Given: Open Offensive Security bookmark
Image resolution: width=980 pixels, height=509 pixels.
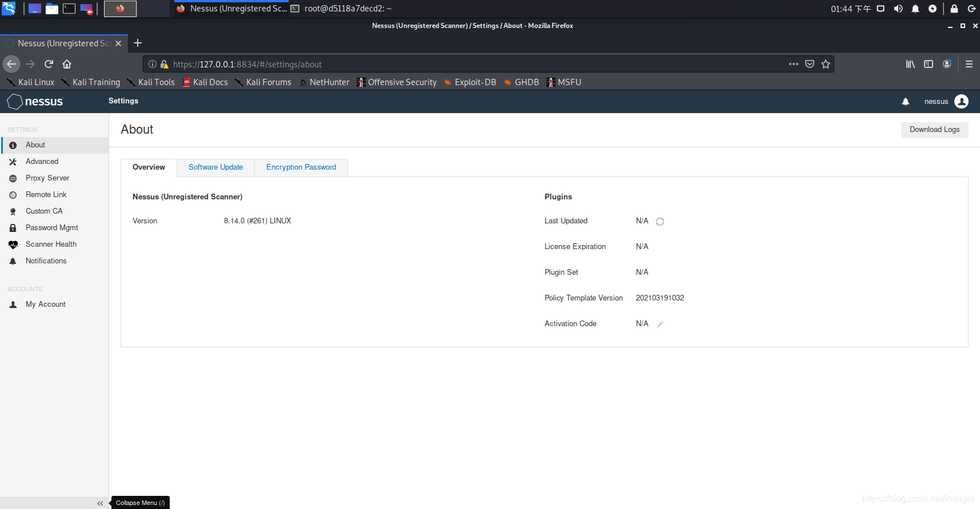Looking at the screenshot, I should [397, 82].
